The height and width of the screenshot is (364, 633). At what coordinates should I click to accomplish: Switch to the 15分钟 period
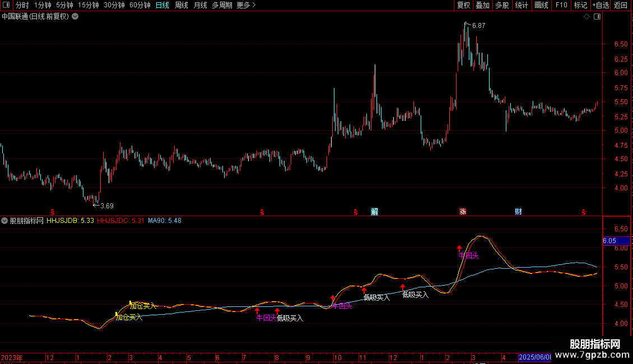pyautogui.click(x=89, y=5)
